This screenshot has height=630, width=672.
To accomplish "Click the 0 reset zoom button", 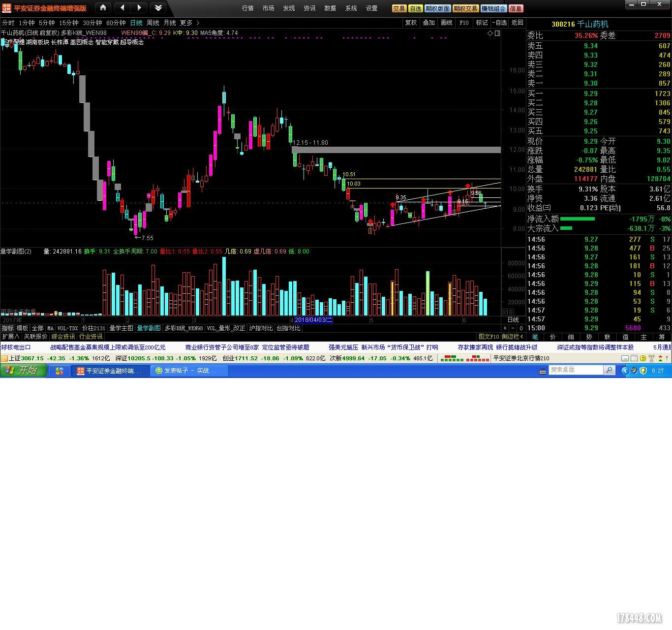I will pyautogui.click(x=521, y=328).
